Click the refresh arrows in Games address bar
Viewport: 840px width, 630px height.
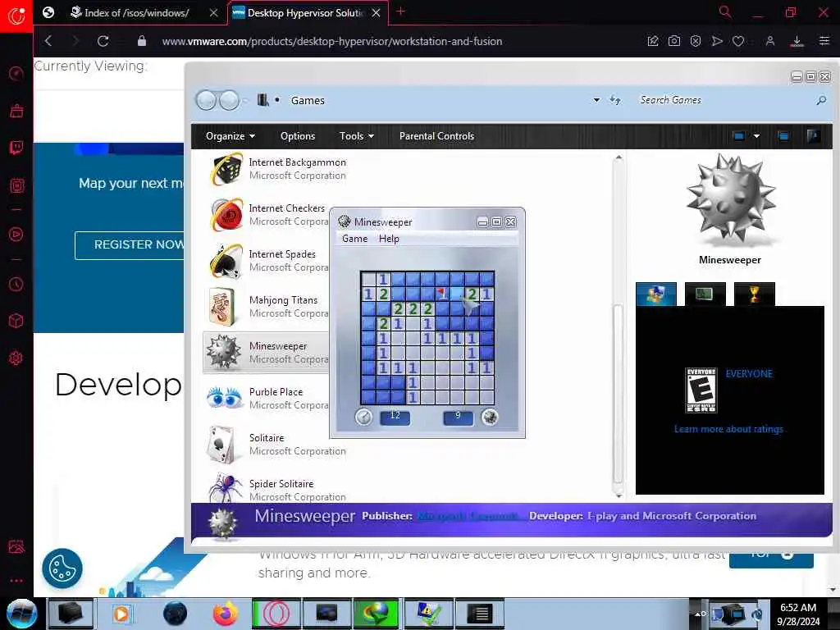(615, 100)
